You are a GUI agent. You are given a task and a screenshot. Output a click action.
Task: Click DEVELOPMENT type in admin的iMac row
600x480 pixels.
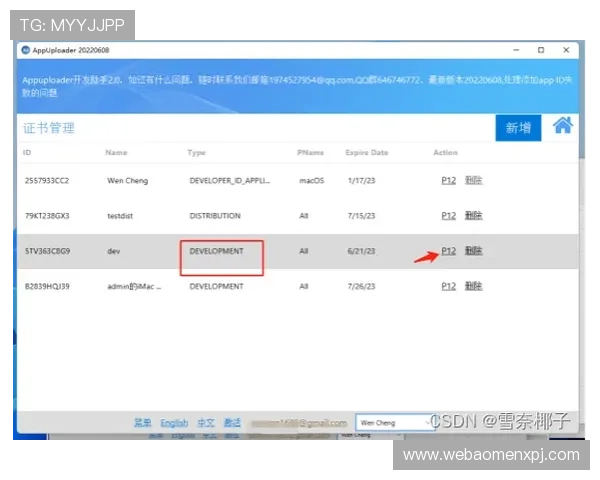(x=216, y=286)
